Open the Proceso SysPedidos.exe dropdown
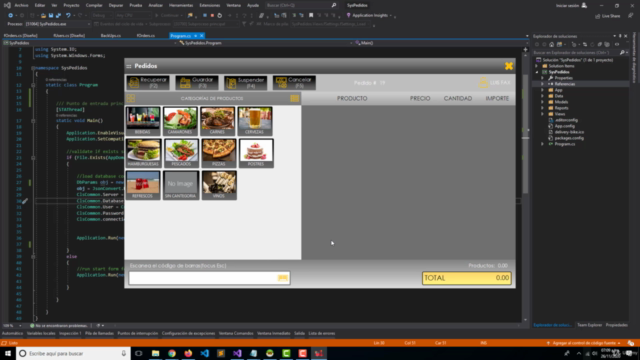The image size is (640, 360). 58,24
